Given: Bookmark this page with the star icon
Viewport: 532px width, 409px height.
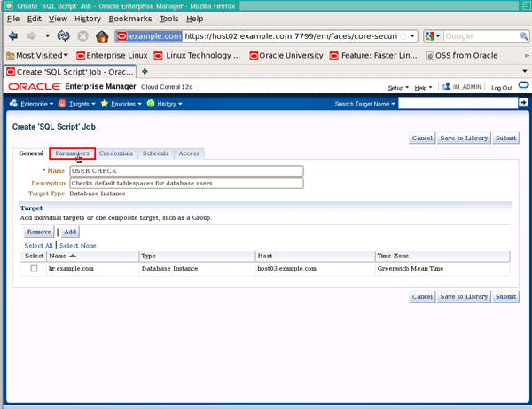Looking at the screenshot, I should (x=403, y=36).
